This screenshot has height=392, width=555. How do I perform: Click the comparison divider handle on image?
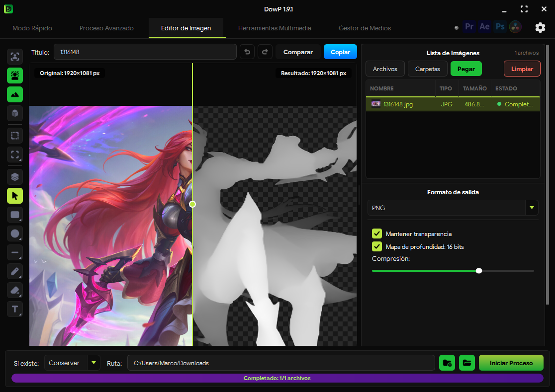pyautogui.click(x=192, y=204)
